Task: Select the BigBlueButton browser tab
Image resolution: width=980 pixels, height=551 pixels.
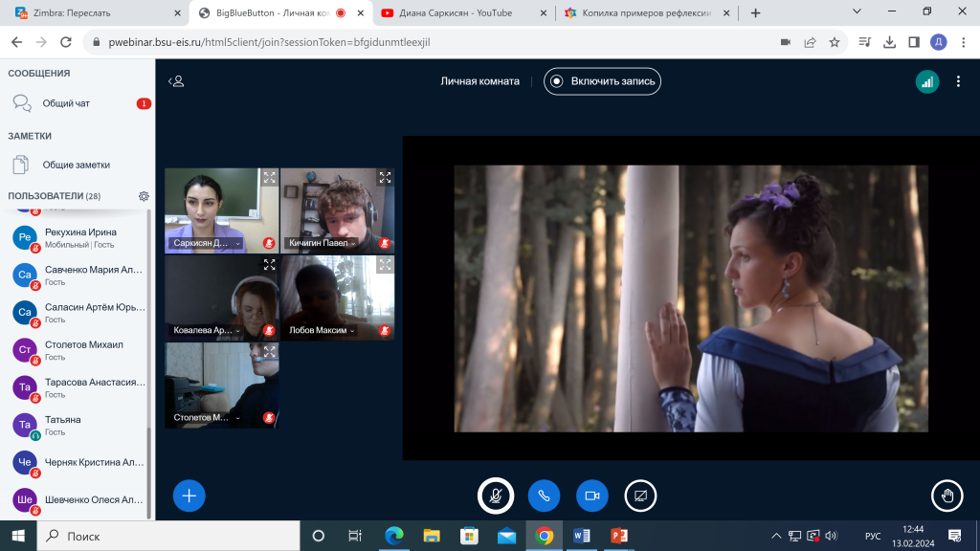Action: click(280, 13)
